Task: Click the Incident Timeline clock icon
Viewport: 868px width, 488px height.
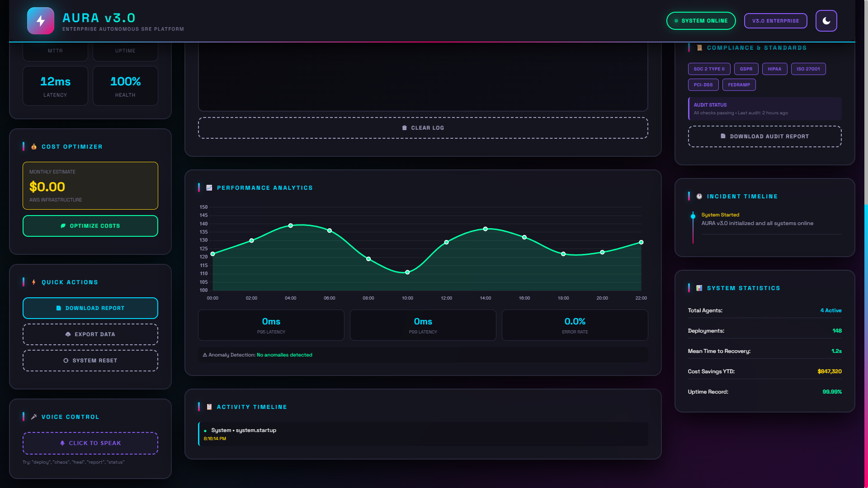Action: pos(699,197)
